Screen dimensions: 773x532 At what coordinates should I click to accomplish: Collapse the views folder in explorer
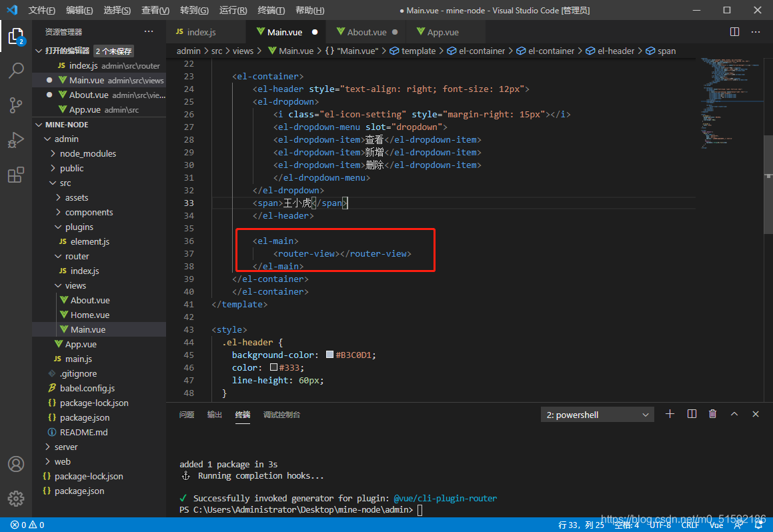point(75,285)
